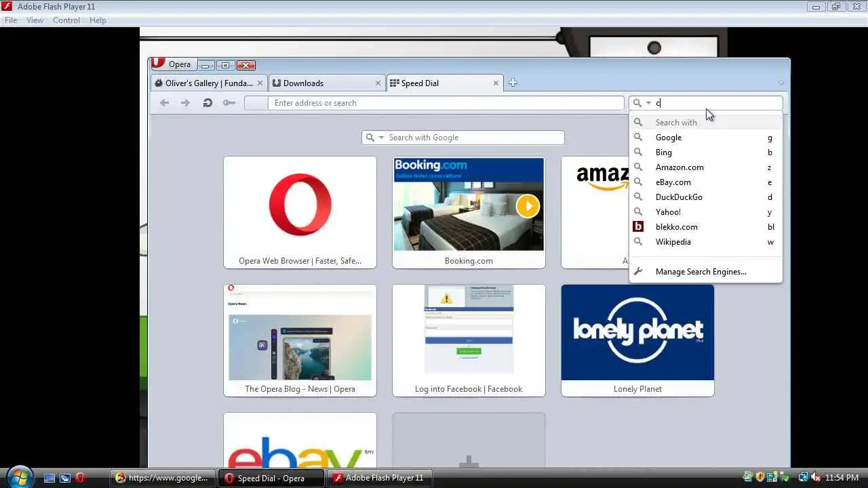Click the network icon in system tray
Screen dimensions: 868x488
click(x=803, y=478)
